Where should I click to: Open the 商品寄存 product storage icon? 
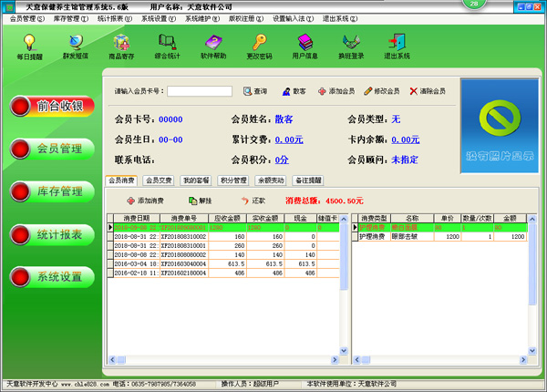[120, 46]
